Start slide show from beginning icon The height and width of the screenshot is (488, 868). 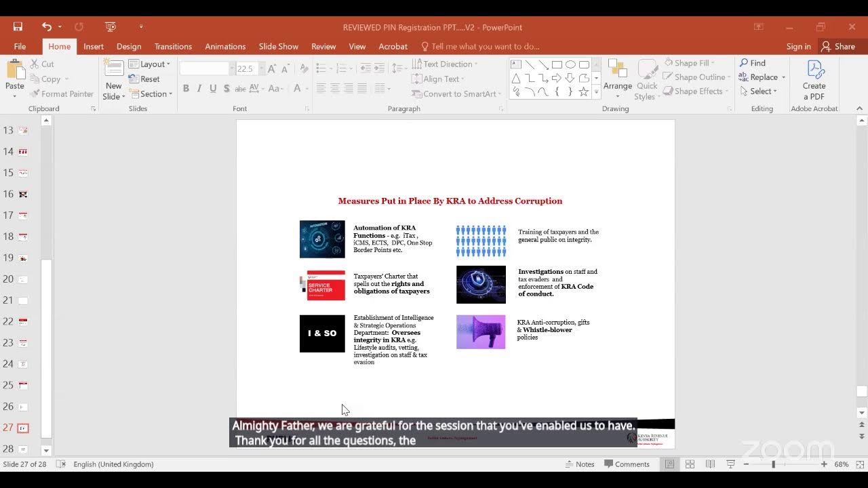pos(111,27)
